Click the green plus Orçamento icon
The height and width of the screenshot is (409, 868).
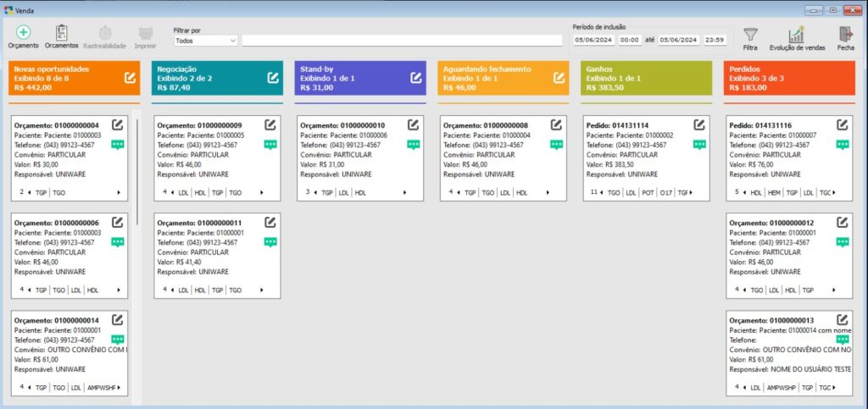pyautogui.click(x=23, y=32)
